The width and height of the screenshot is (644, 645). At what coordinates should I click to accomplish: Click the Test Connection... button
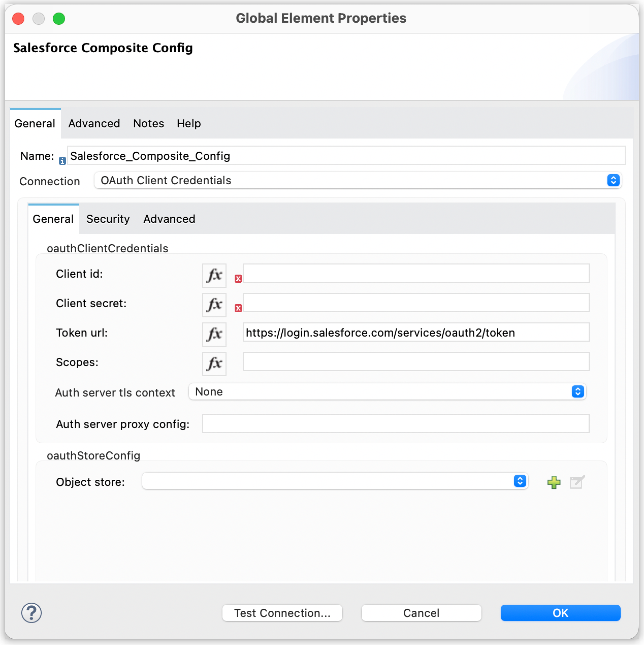(x=282, y=613)
